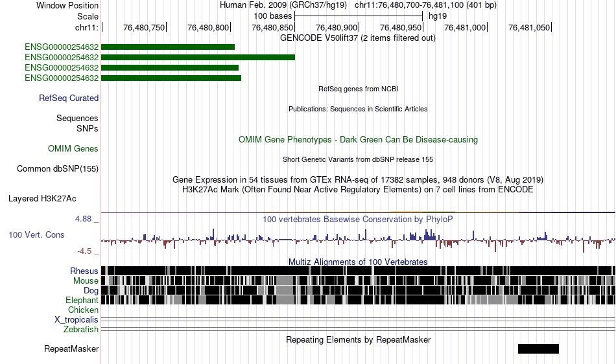Open Publications: Sequences in Scientific Articles title

tap(358, 109)
